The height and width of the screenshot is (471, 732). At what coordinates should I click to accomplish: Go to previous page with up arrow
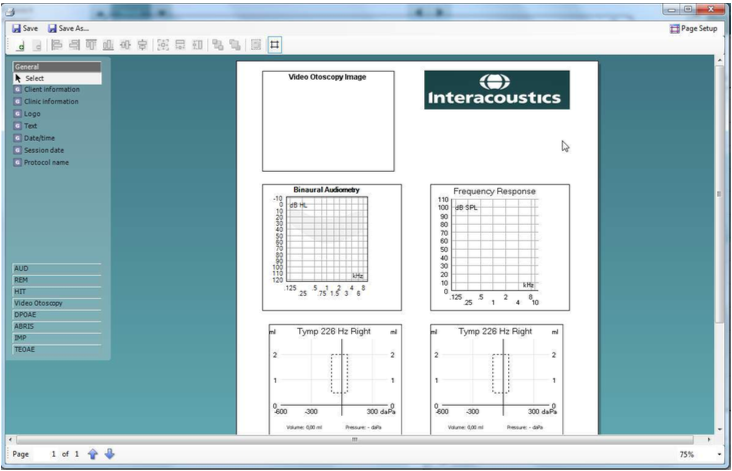click(x=93, y=454)
